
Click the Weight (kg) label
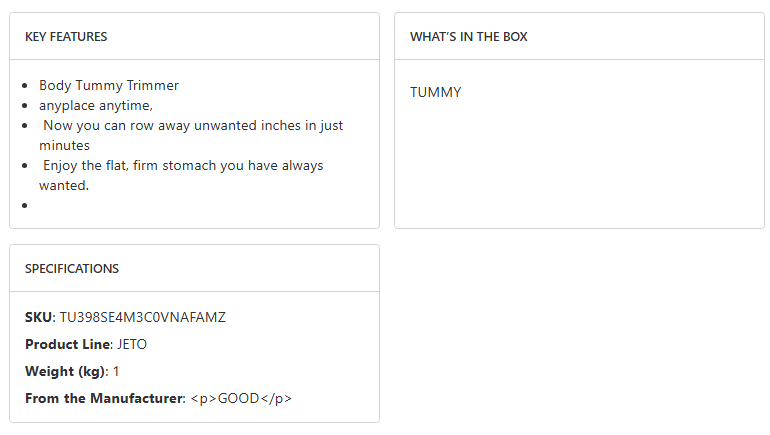(64, 372)
